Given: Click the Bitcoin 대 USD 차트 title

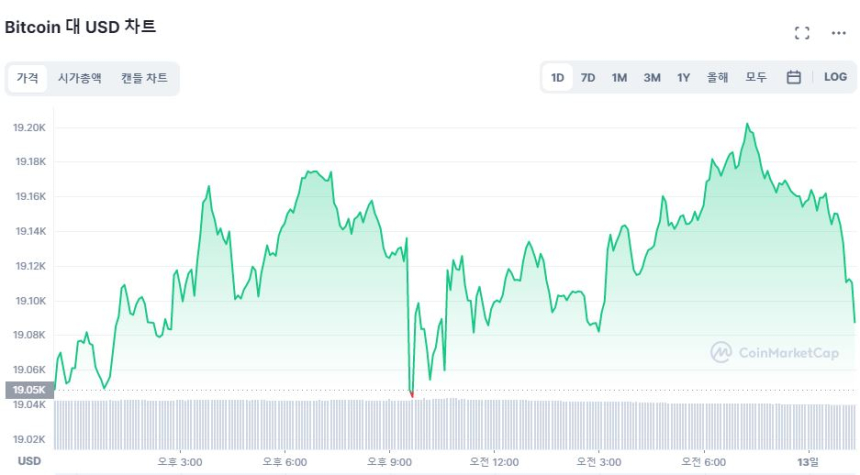Looking at the screenshot, I should point(80,27).
